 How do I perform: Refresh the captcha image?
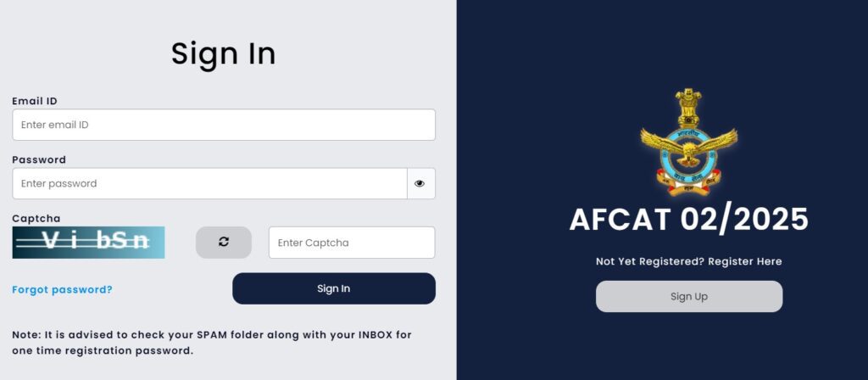point(224,242)
